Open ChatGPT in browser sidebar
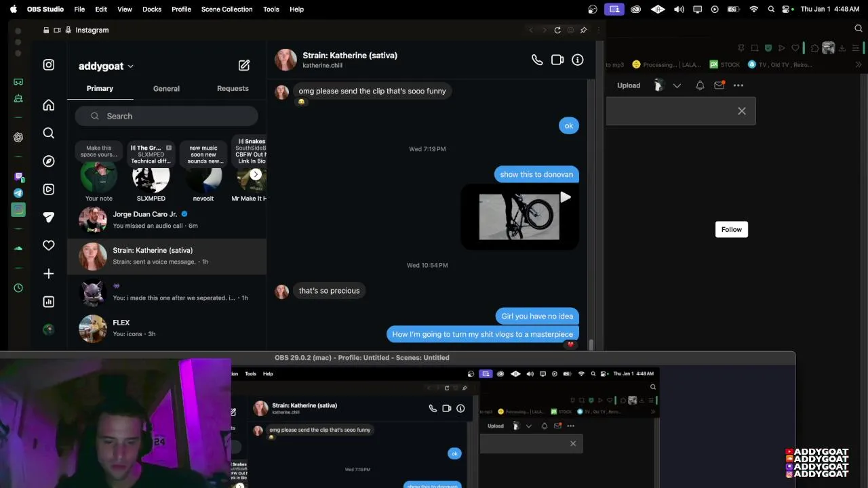The width and height of the screenshot is (868, 488). coord(18,138)
